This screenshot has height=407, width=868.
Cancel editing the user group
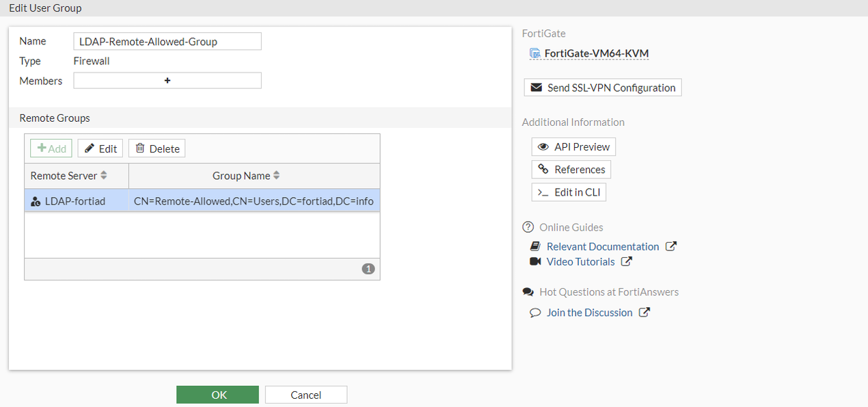[x=306, y=395]
